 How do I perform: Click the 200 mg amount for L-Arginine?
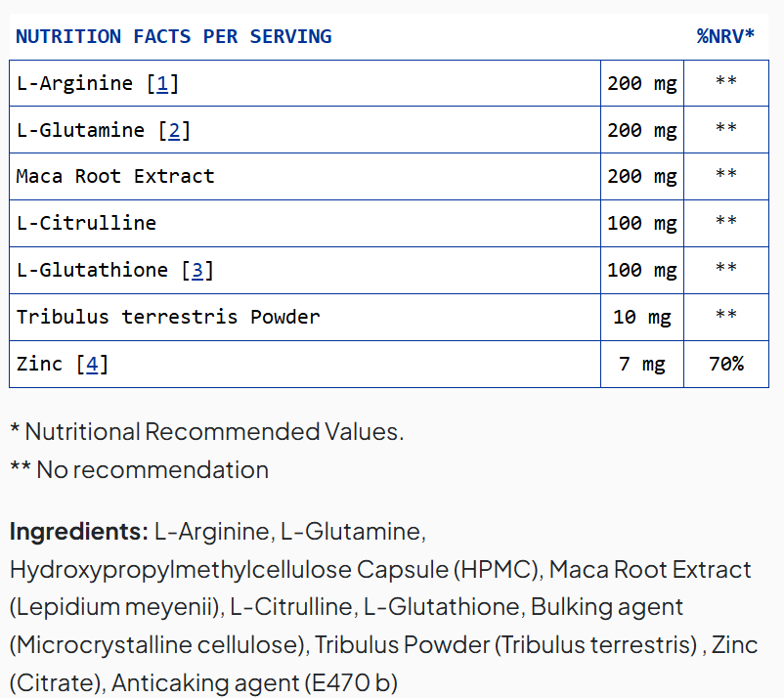tap(641, 84)
